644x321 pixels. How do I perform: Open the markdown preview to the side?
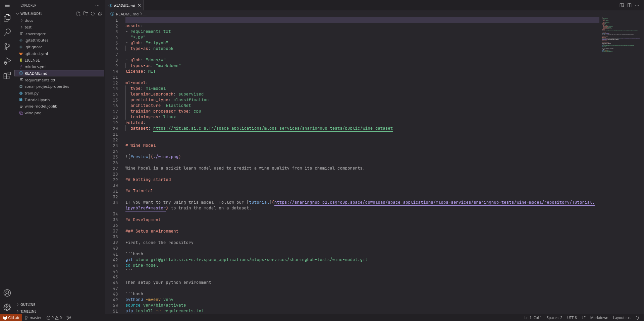(x=622, y=5)
